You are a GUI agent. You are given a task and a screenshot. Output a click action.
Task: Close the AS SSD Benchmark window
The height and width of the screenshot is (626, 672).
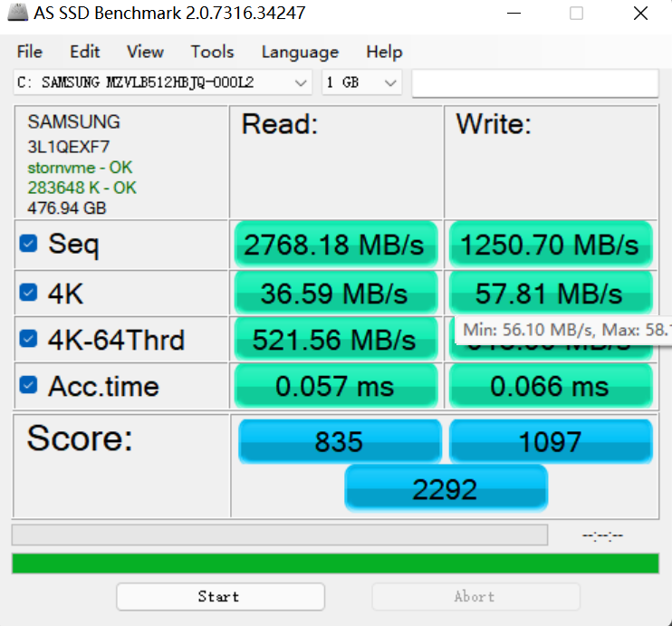coord(640,14)
